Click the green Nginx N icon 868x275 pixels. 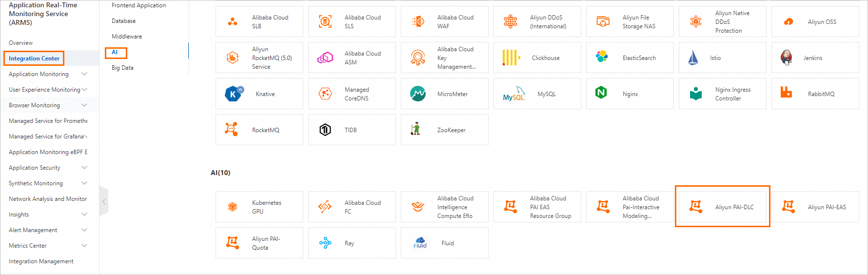coord(601,92)
